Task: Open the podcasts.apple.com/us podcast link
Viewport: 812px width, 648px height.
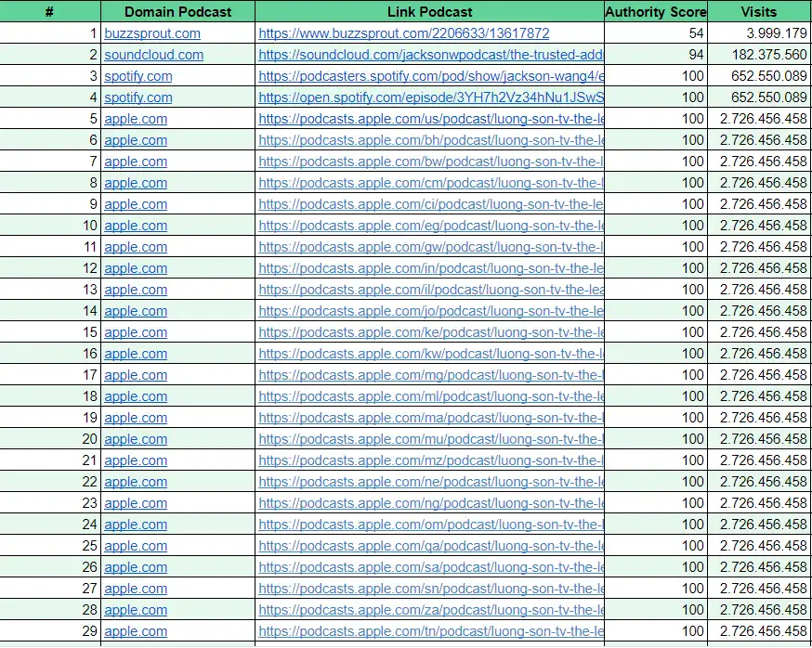Action: point(431,119)
